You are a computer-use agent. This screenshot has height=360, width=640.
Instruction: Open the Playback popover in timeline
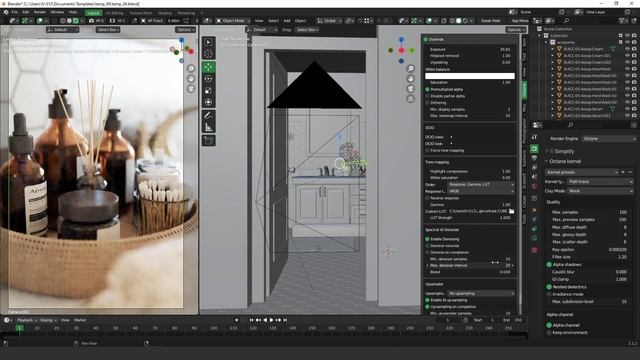pos(27,320)
